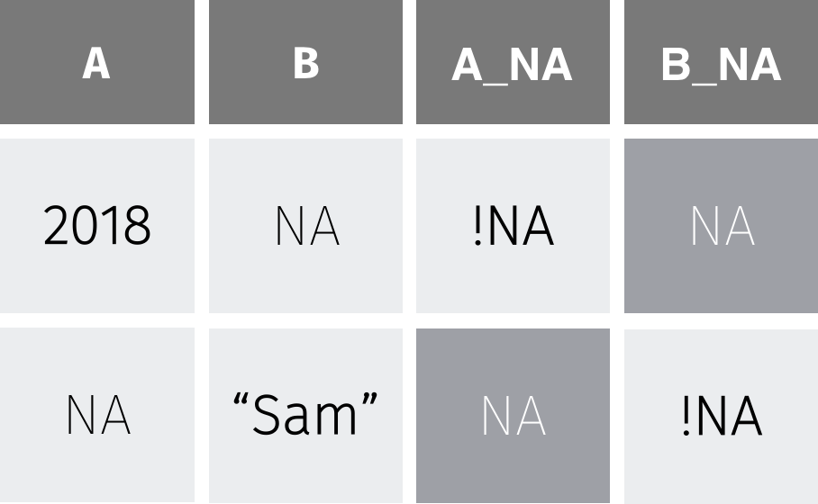Select the B_NA column header

pyautogui.click(x=721, y=63)
